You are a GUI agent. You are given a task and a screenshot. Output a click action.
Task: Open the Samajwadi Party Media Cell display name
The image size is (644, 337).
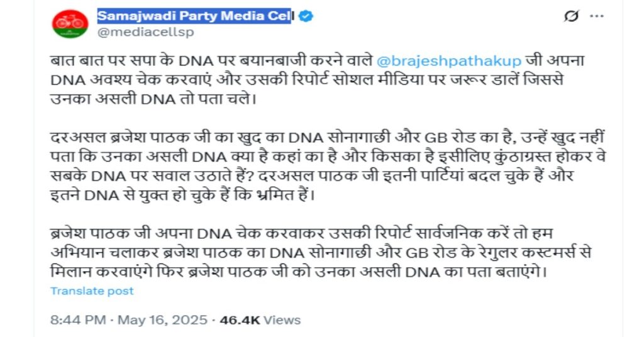coord(194,16)
